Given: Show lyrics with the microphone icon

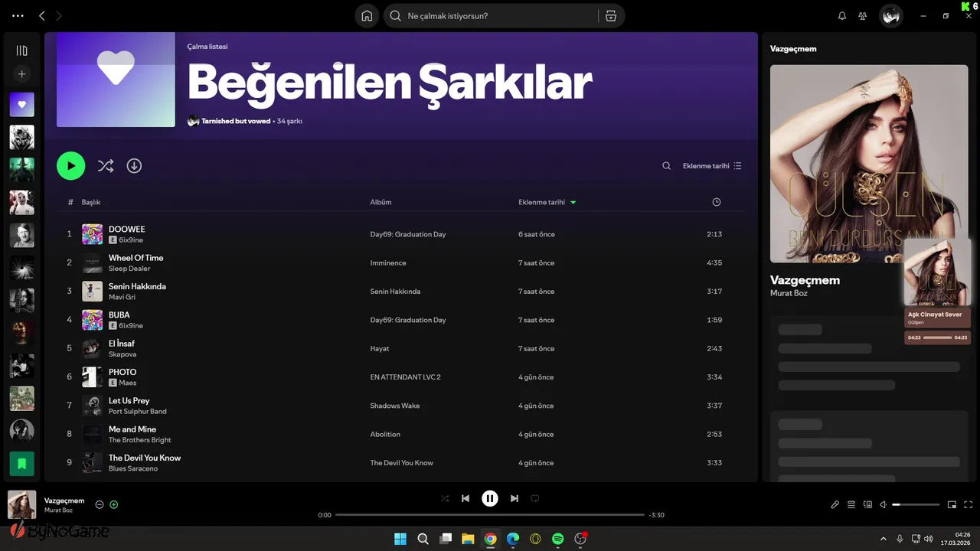Looking at the screenshot, I should (835, 504).
